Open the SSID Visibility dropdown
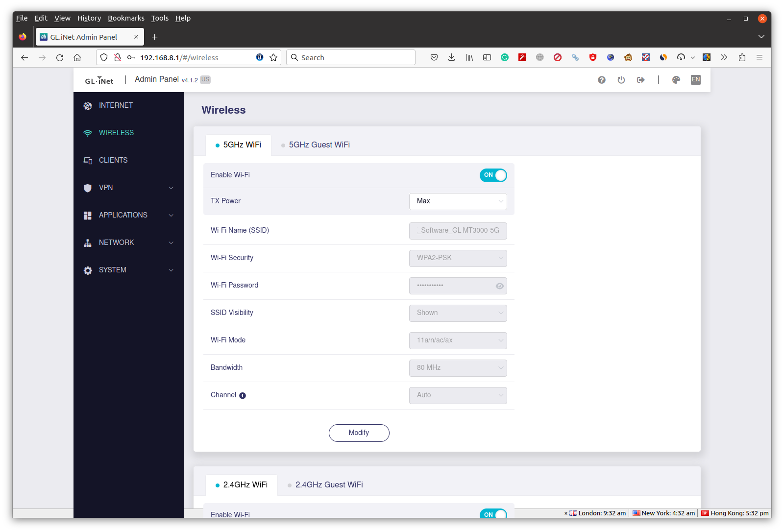This screenshot has width=784, height=532. click(x=458, y=313)
